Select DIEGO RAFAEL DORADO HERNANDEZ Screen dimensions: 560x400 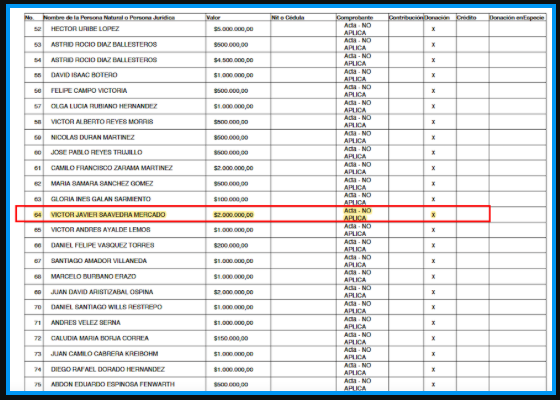(x=108, y=369)
